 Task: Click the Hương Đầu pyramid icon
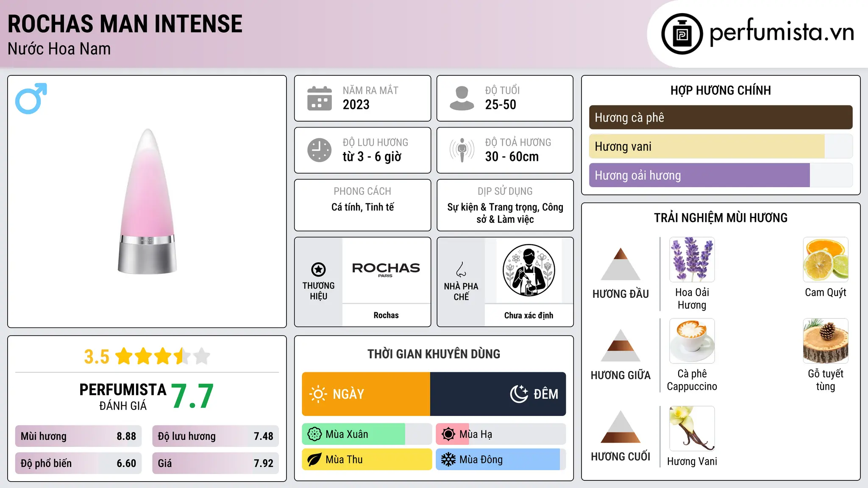[x=621, y=264]
